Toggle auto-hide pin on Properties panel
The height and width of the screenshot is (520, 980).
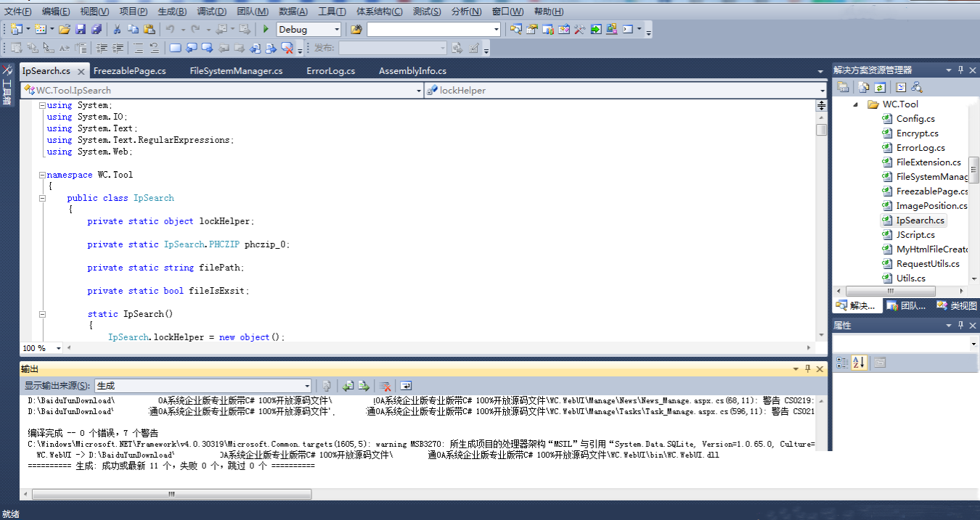coord(960,326)
